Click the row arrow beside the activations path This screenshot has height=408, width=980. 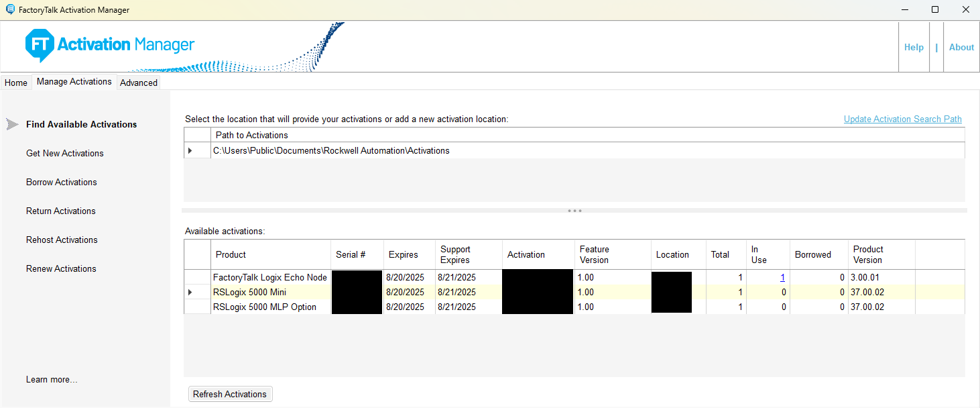190,151
